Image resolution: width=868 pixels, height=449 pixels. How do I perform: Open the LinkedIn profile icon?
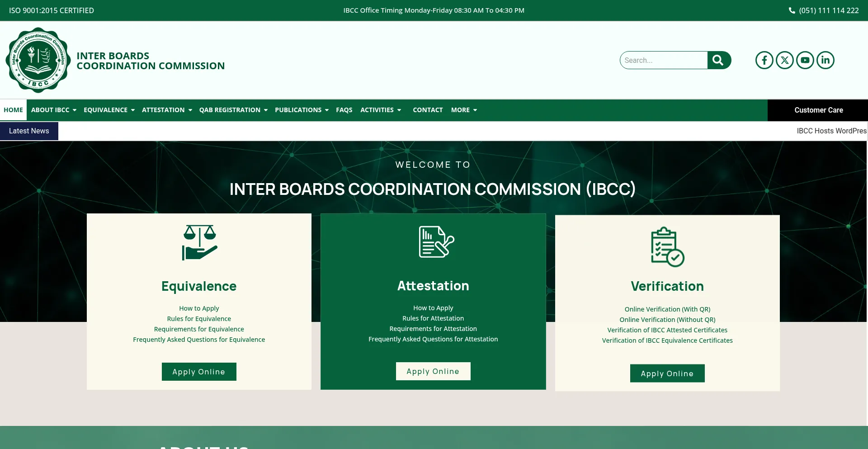(825, 60)
